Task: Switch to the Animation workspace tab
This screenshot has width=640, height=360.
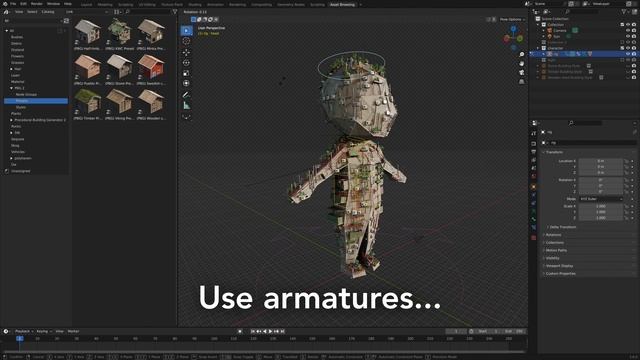Action: [216, 4]
